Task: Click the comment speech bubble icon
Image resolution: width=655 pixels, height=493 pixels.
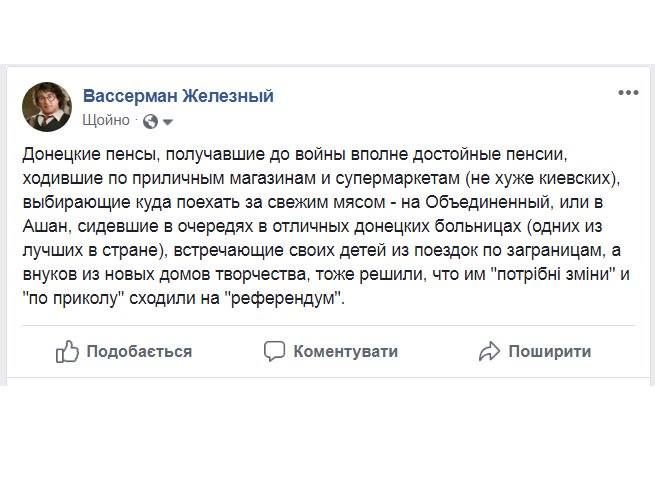Action: [x=274, y=351]
